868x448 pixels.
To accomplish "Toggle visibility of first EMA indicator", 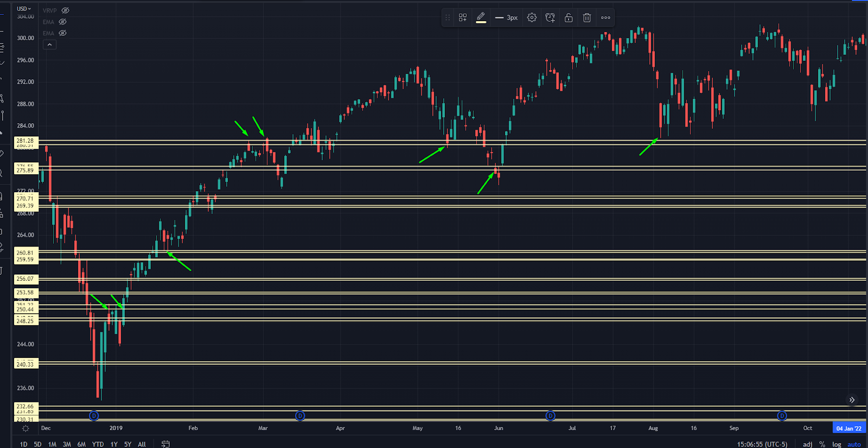I will 62,22.
